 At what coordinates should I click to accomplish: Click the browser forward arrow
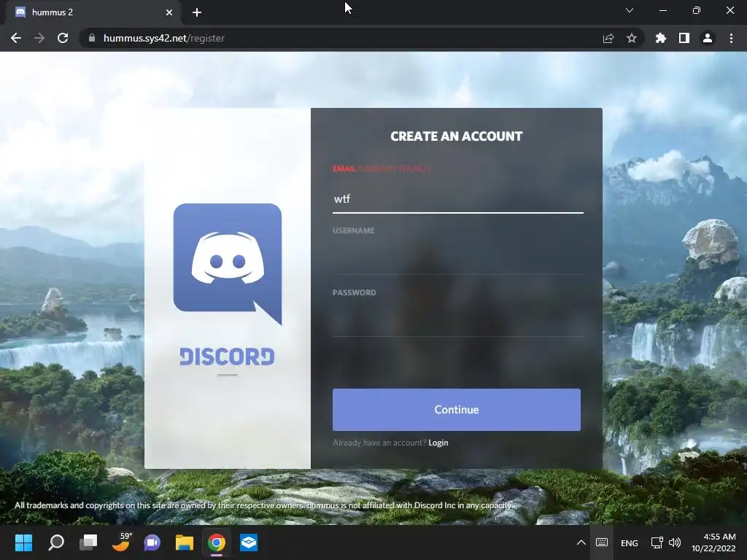tap(39, 38)
